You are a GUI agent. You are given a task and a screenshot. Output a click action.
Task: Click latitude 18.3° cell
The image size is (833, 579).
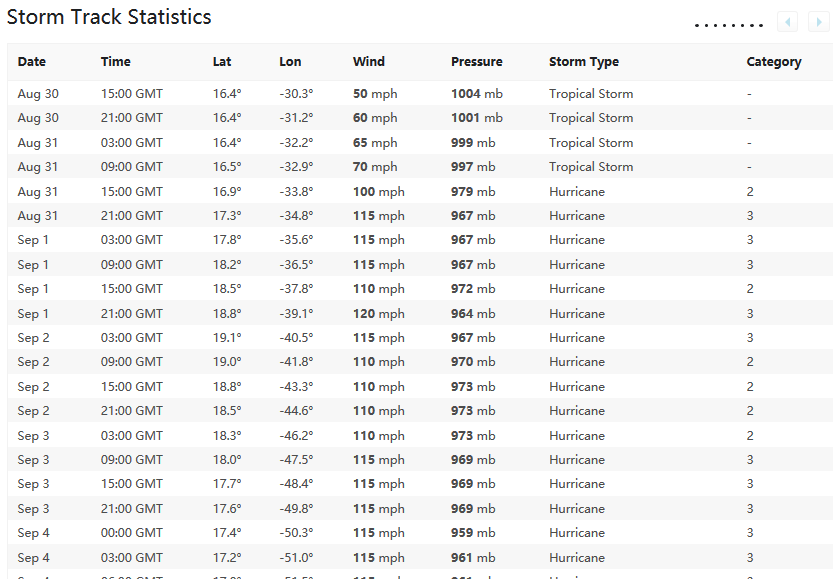227,436
